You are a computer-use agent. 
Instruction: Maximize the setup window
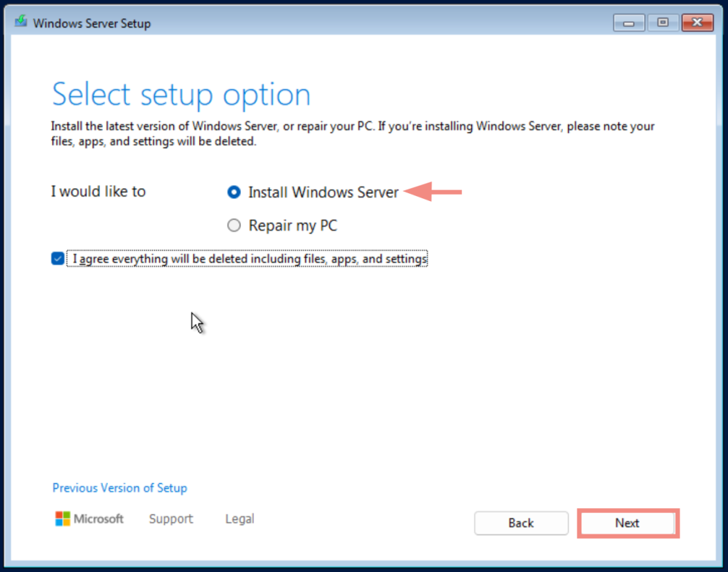[663, 22]
